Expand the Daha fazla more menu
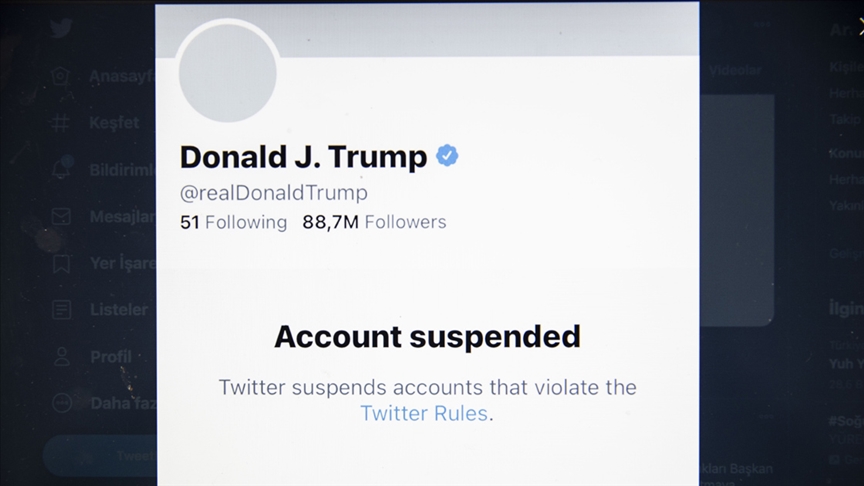This screenshot has height=486, width=864. [62, 404]
